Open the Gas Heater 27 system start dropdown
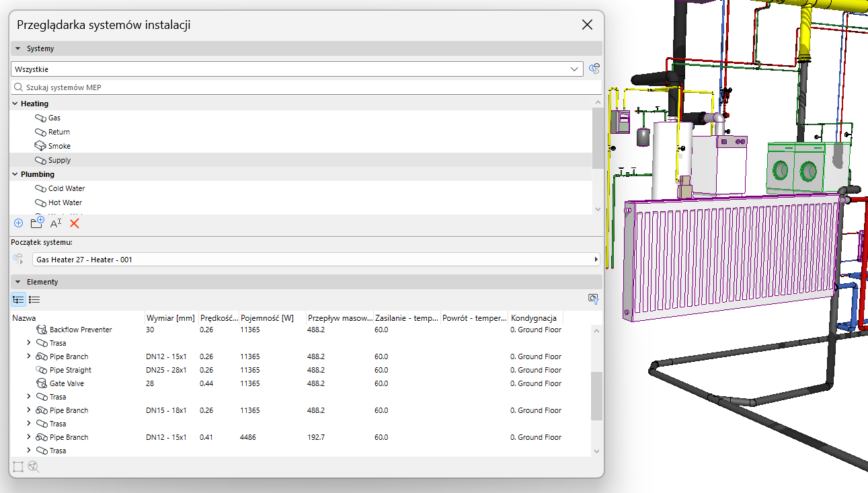868x493 pixels. click(x=316, y=260)
